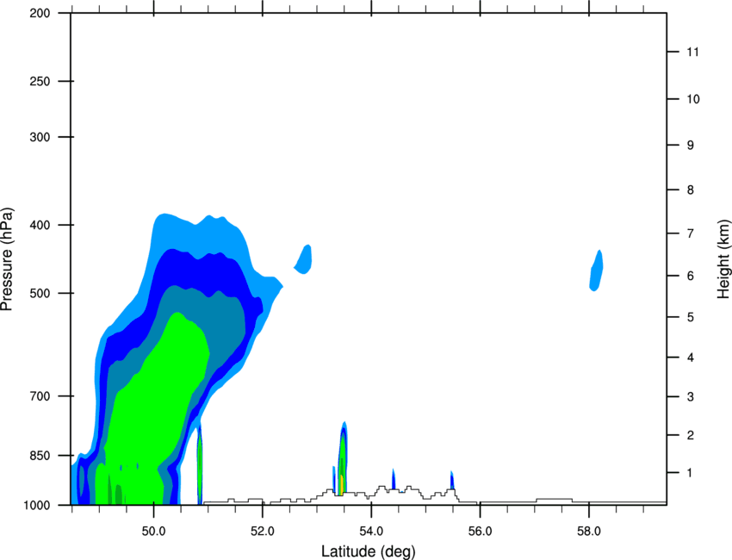The image size is (732, 560).
Task: Pick the 1 km height label
Action: click(x=691, y=473)
